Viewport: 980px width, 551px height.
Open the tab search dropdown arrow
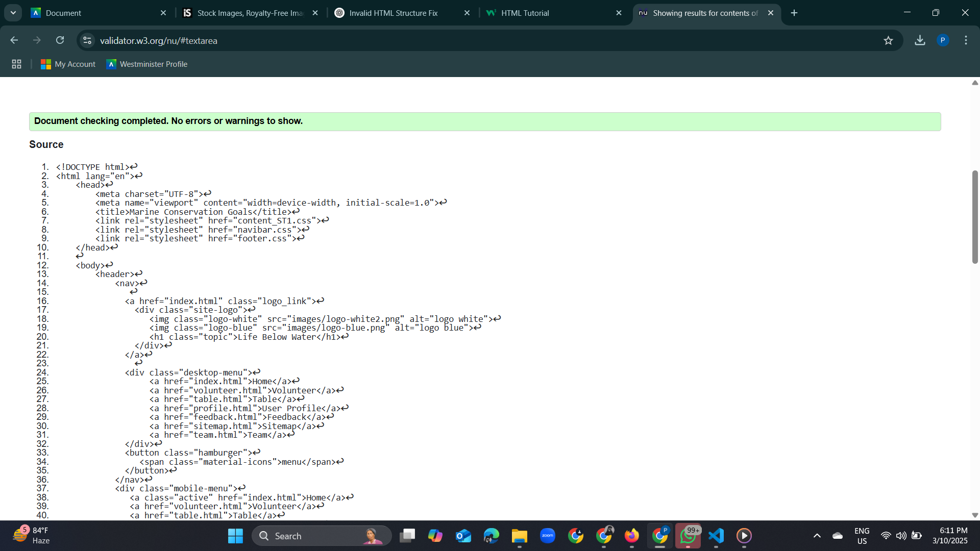[x=13, y=13]
